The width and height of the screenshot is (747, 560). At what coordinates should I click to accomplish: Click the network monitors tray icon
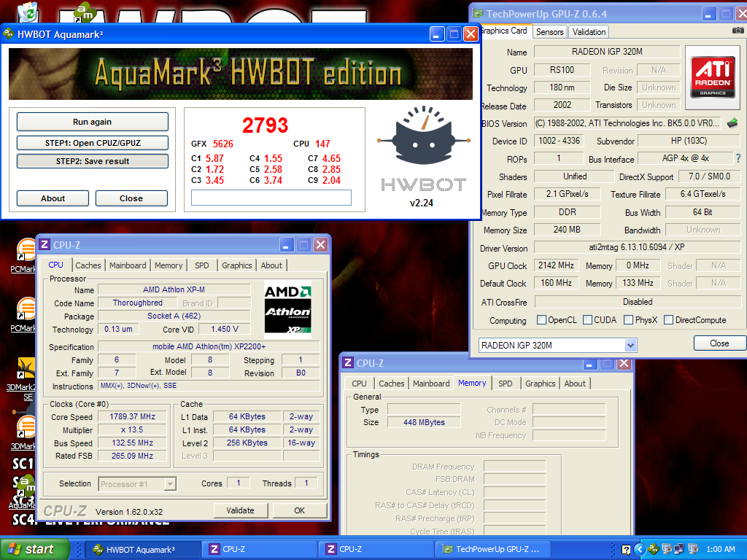tap(679, 550)
